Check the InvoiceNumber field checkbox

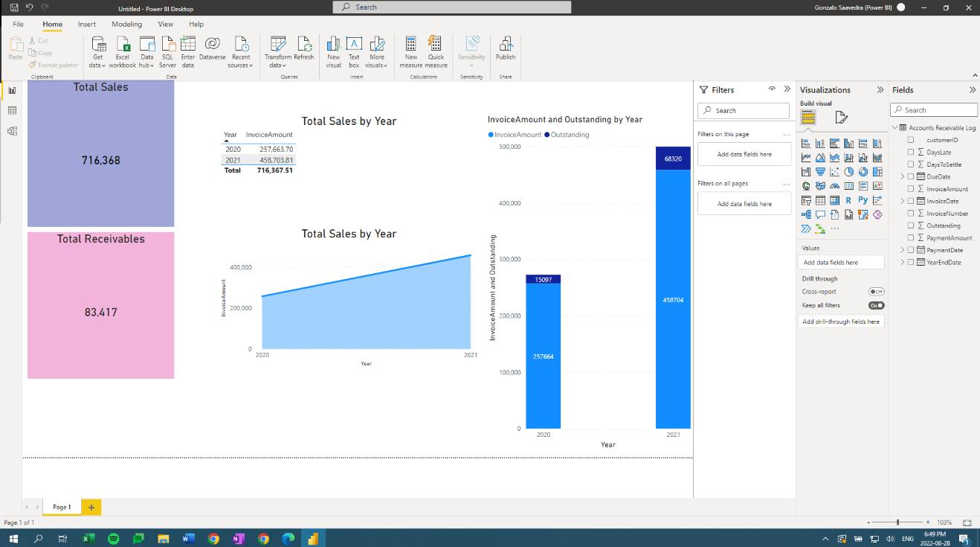click(910, 214)
